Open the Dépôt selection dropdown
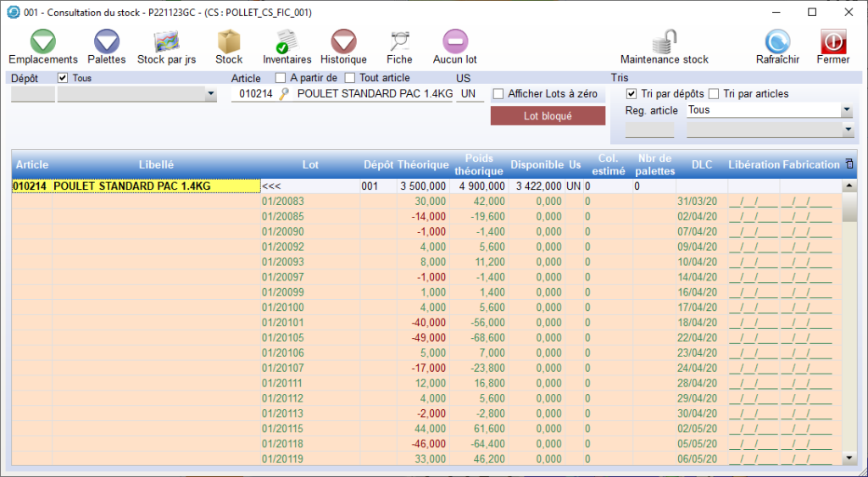 tap(211, 95)
